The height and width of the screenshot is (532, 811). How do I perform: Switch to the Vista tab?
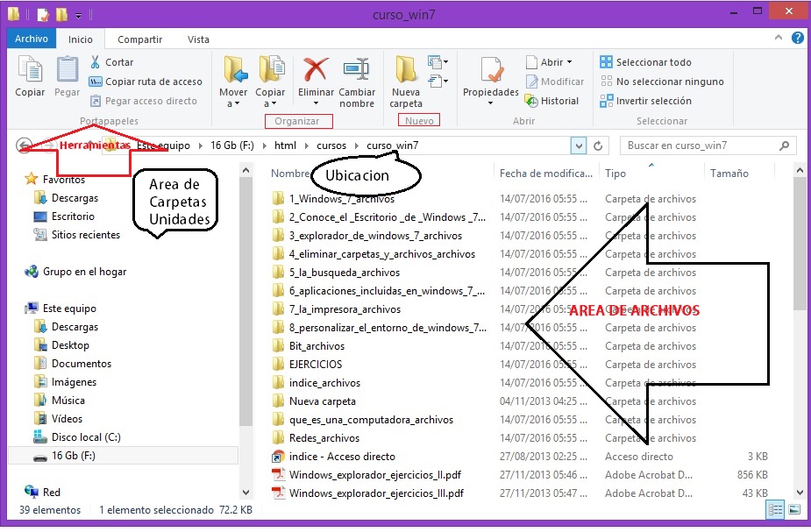click(198, 39)
